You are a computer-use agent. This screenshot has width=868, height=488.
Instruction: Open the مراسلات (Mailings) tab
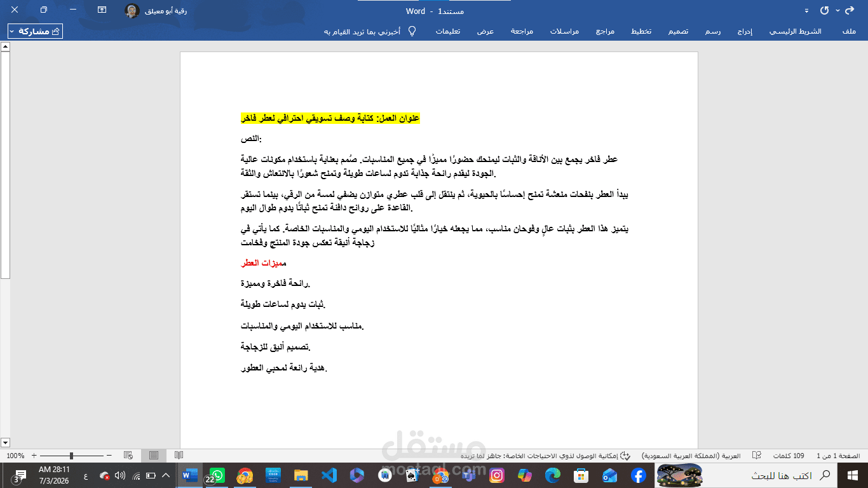click(x=564, y=31)
